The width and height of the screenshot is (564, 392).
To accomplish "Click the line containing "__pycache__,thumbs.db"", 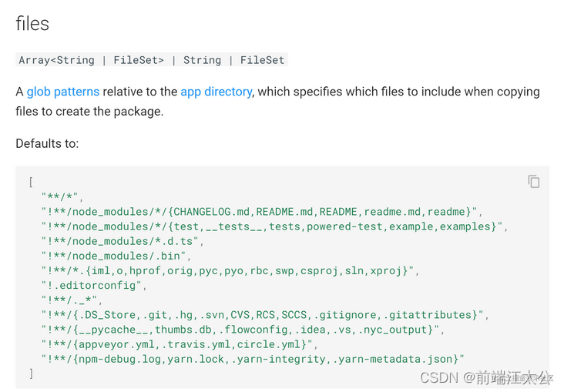I will (243, 330).
